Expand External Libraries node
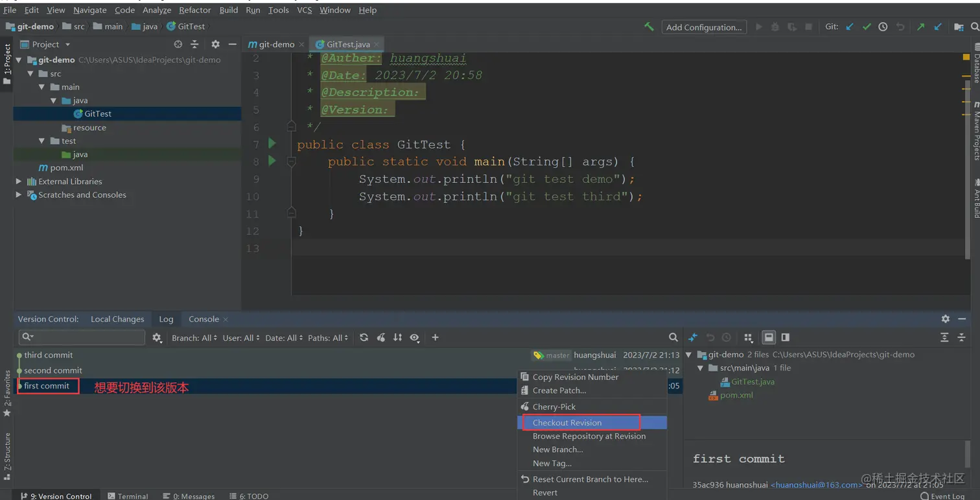Screen dimensions: 980x500 click(19, 182)
